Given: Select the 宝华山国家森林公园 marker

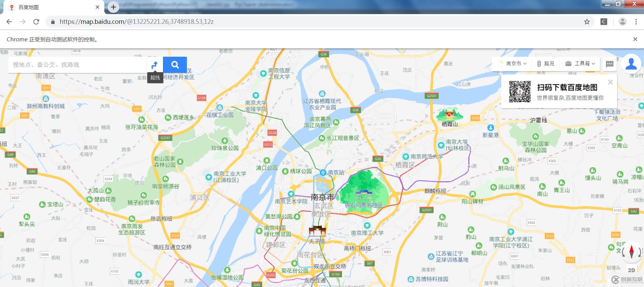Looking at the screenshot, I should click(535, 136).
